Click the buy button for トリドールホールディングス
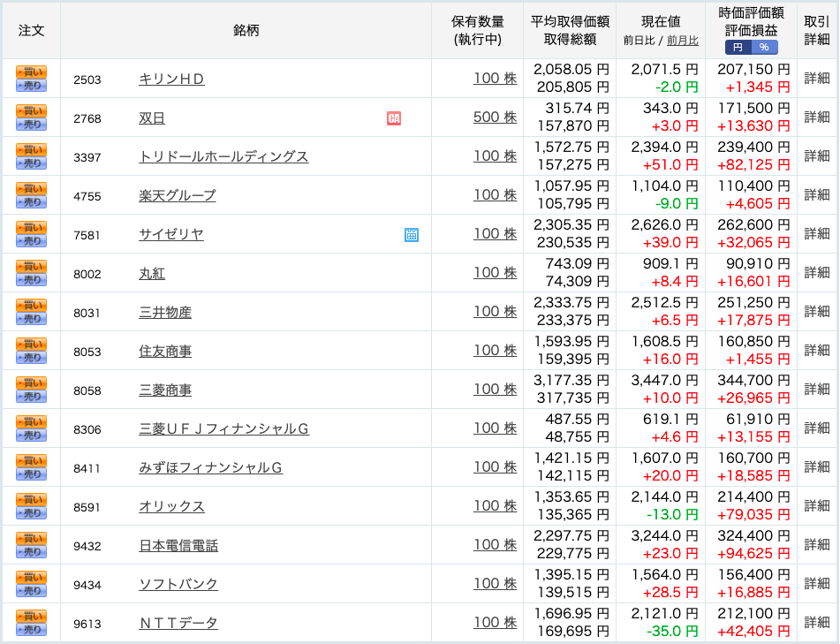 [31, 149]
